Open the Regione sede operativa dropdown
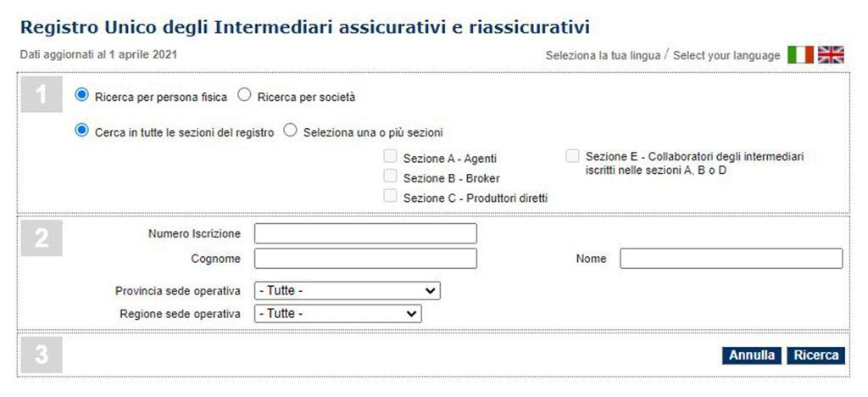The image size is (868, 397). [x=337, y=314]
